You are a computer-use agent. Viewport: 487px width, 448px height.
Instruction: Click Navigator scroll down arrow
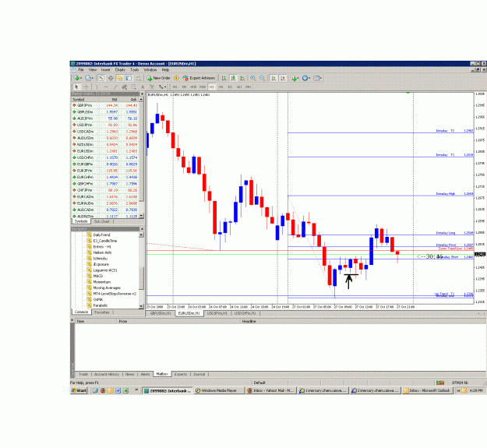coord(141,306)
